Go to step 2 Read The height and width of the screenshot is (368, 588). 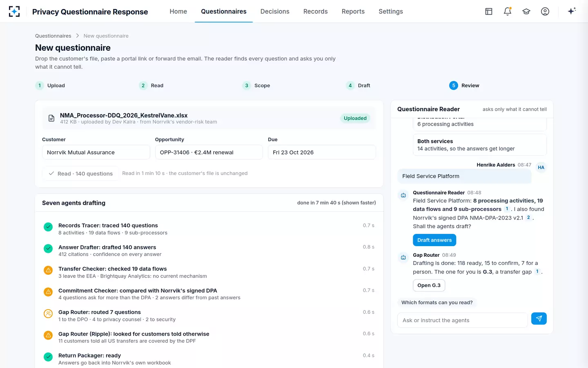(151, 85)
